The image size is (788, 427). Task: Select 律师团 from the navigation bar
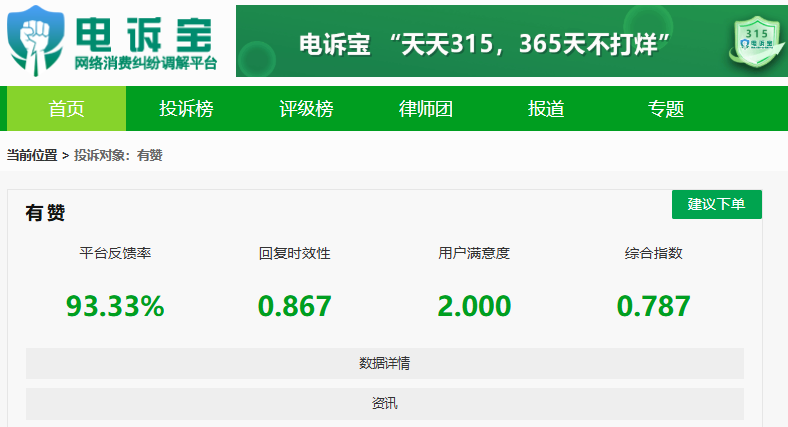(x=426, y=109)
